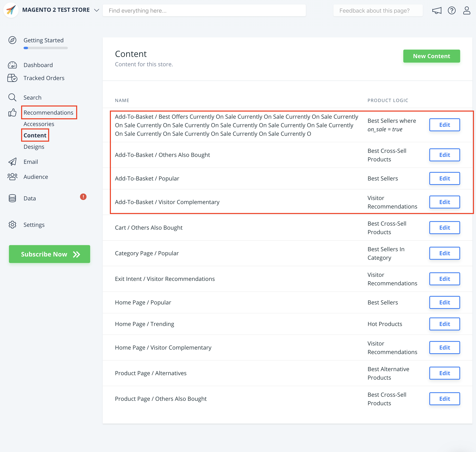The width and height of the screenshot is (476, 452).
Task: Click the Subscribe Now button
Action: click(49, 254)
